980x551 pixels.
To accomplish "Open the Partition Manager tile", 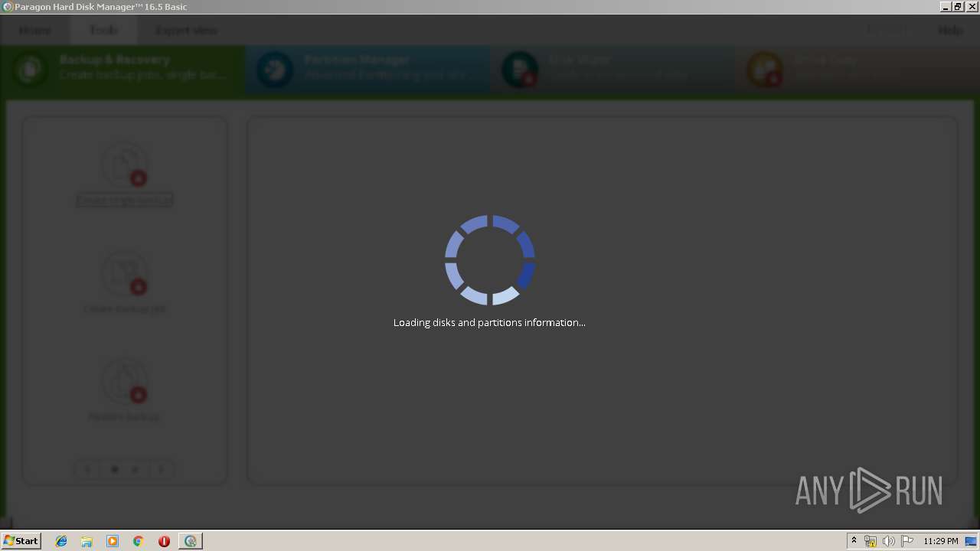I will coord(367,69).
